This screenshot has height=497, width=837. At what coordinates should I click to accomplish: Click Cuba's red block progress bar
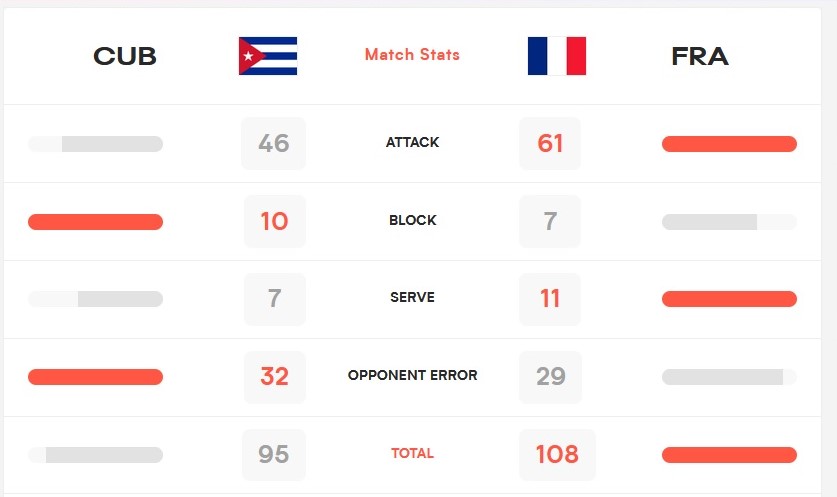click(x=96, y=222)
